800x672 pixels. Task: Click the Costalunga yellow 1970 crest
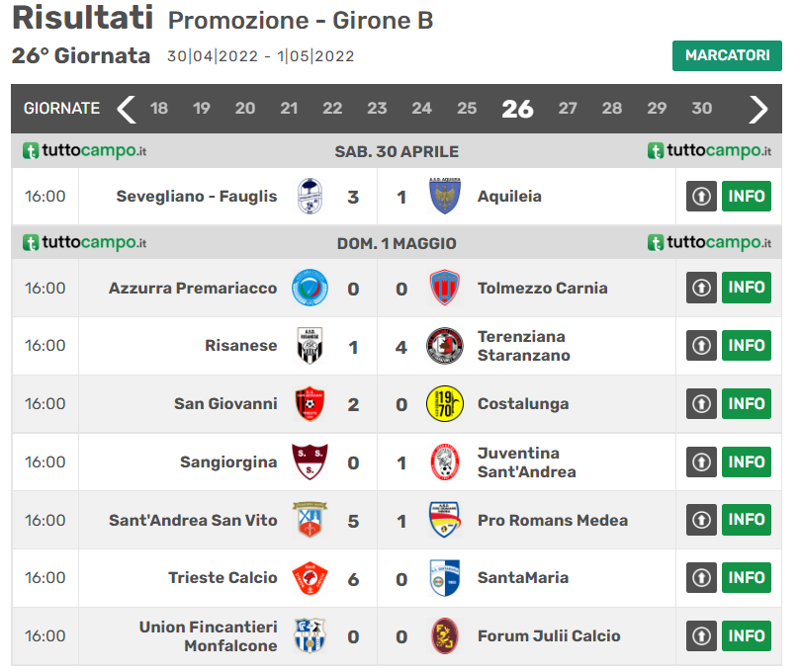coord(444,403)
